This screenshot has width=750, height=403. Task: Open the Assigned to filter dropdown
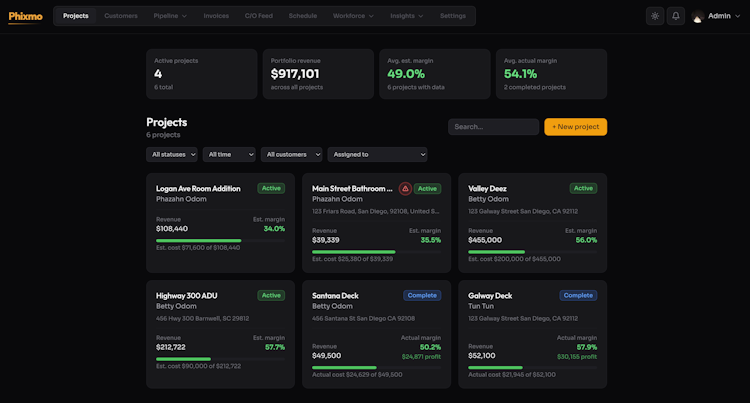click(377, 154)
